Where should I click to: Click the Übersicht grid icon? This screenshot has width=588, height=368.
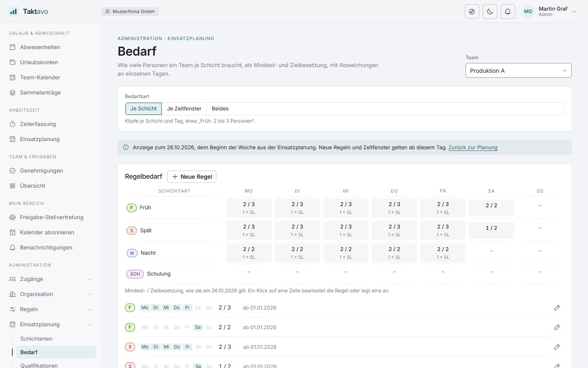pyautogui.click(x=13, y=186)
